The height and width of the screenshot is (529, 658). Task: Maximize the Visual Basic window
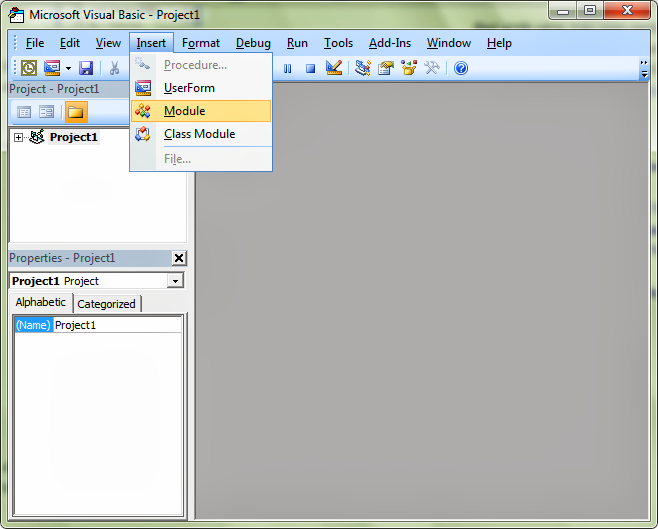tap(590, 10)
